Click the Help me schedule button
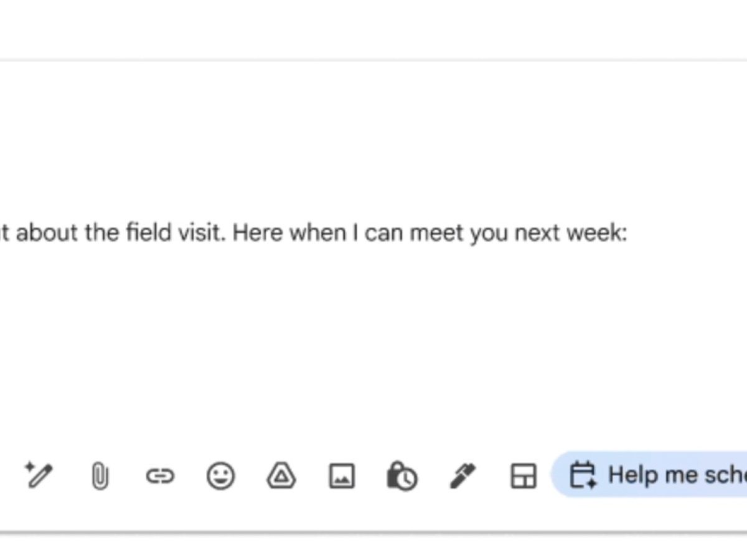Viewport: 747px width, 560px height. [660, 475]
